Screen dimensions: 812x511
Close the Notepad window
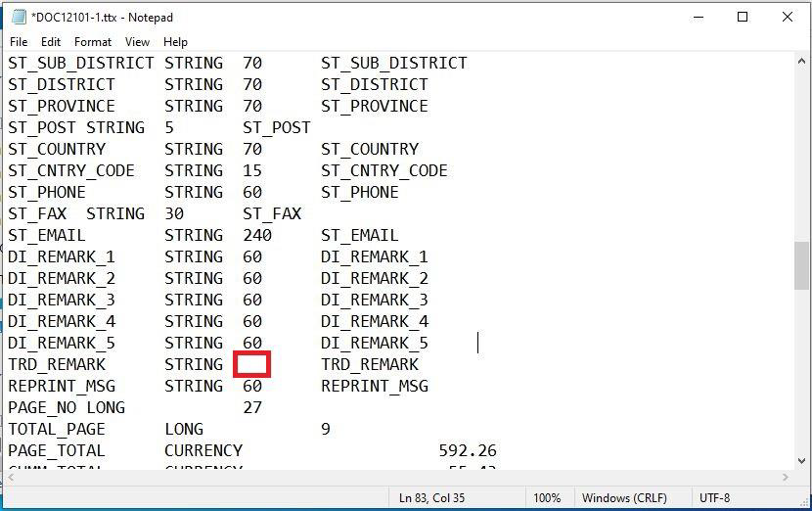pyautogui.click(x=788, y=17)
